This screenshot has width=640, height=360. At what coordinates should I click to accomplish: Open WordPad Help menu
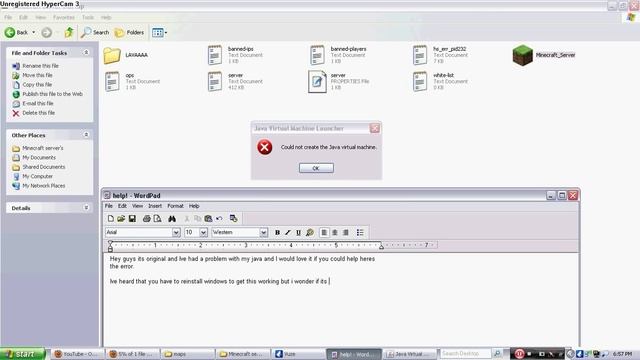point(194,206)
